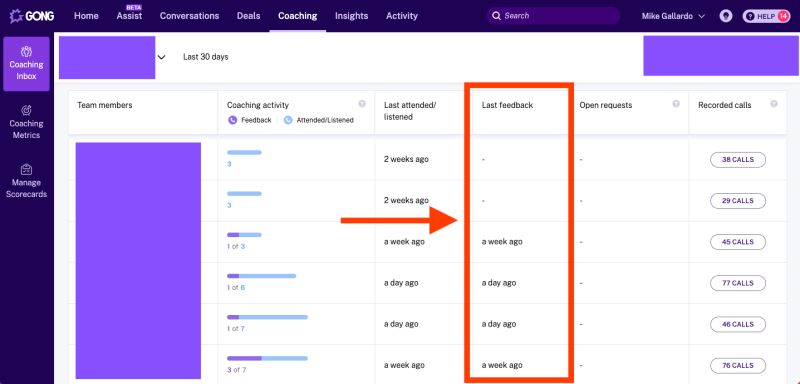This screenshot has width=800, height=384.
Task: Click '2 weeks ago' in the 38 calls row
Action: pyautogui.click(x=406, y=159)
